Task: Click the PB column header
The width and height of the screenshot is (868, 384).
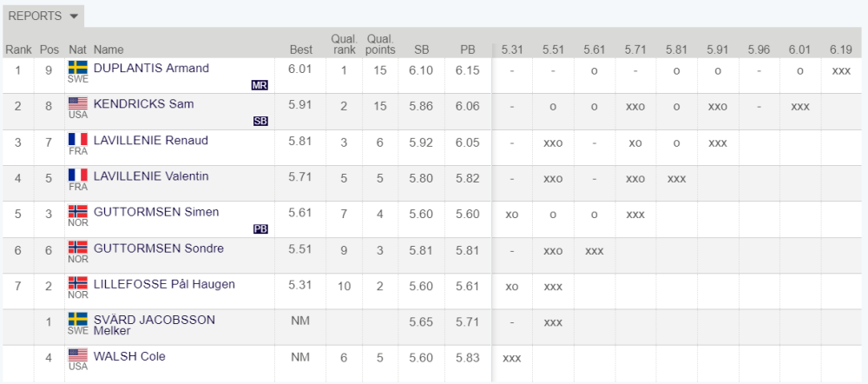Action: (468, 50)
